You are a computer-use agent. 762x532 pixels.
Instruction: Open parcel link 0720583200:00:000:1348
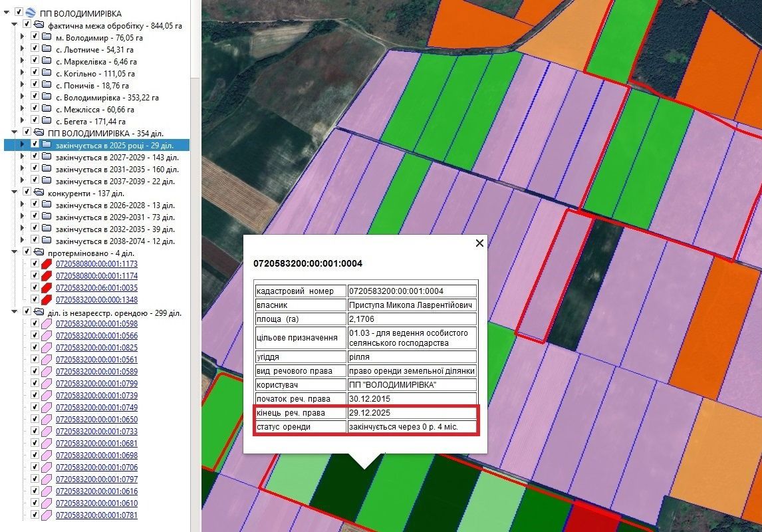point(96,300)
